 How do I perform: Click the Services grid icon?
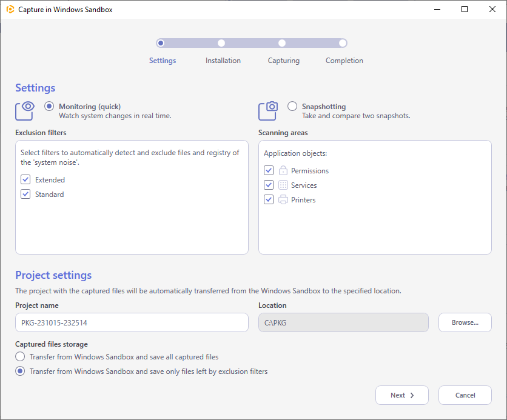283,185
